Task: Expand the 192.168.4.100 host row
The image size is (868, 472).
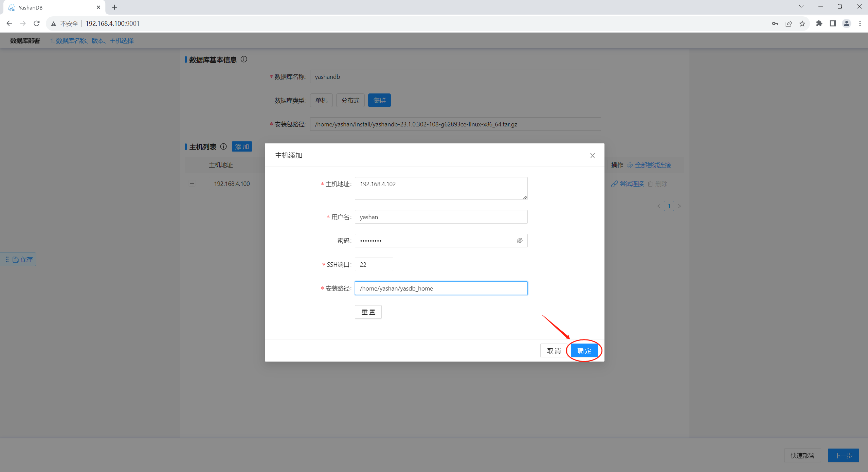Action: 192,183
